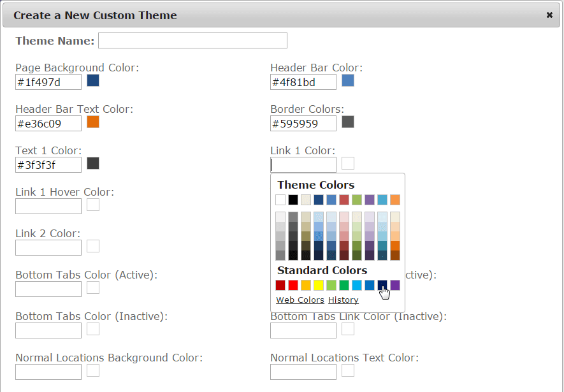Close the Create a New Custom Theme dialog
The image size is (564, 392).
(x=549, y=15)
